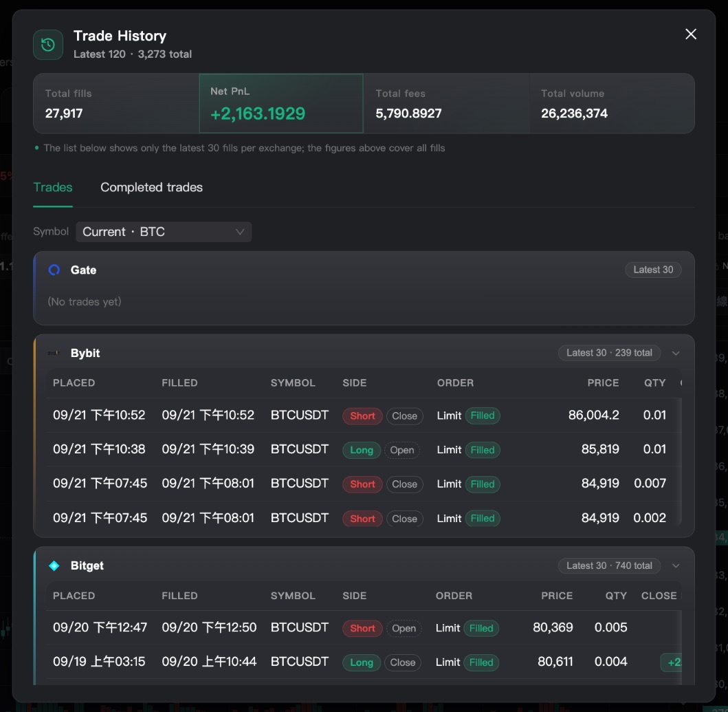Click the Bybit ORDER column header
Screen dimensions: 728x712
tap(456, 383)
